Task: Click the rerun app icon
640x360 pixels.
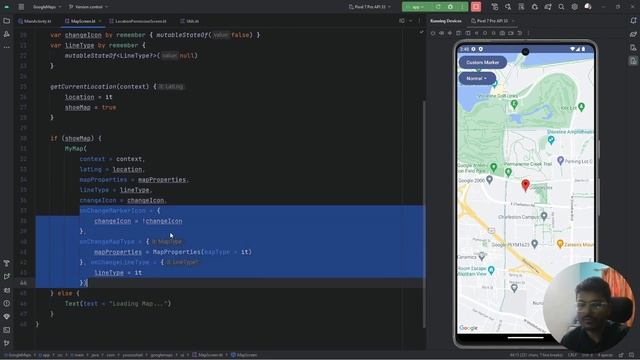Action: click(438, 7)
